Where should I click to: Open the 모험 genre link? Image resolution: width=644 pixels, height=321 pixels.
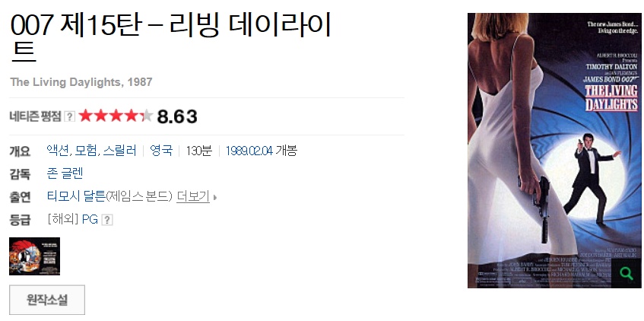tap(86, 151)
